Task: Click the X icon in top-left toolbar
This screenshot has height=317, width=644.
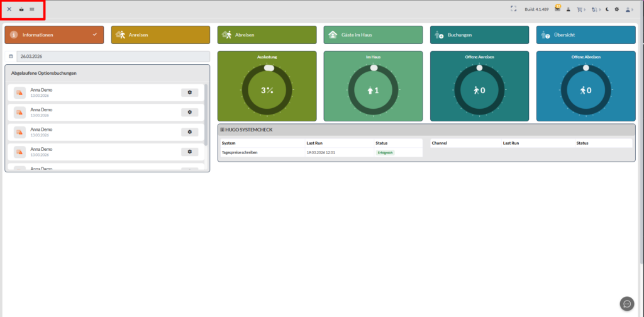Action: (x=9, y=9)
